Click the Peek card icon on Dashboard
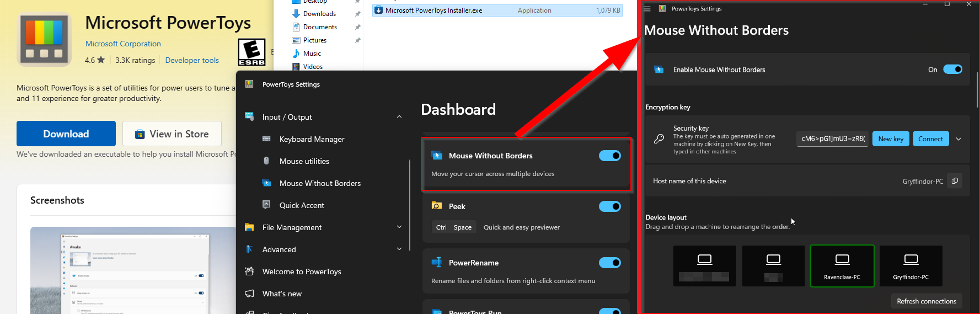 [437, 206]
